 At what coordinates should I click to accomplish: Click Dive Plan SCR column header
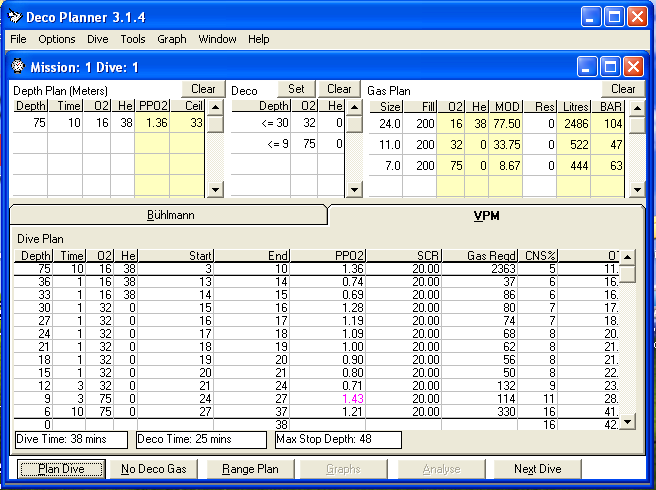tap(404, 256)
